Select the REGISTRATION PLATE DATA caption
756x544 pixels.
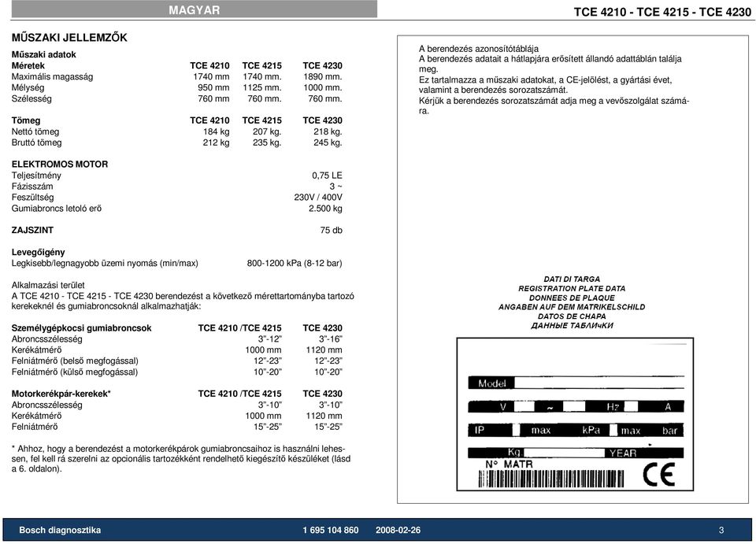572,288
